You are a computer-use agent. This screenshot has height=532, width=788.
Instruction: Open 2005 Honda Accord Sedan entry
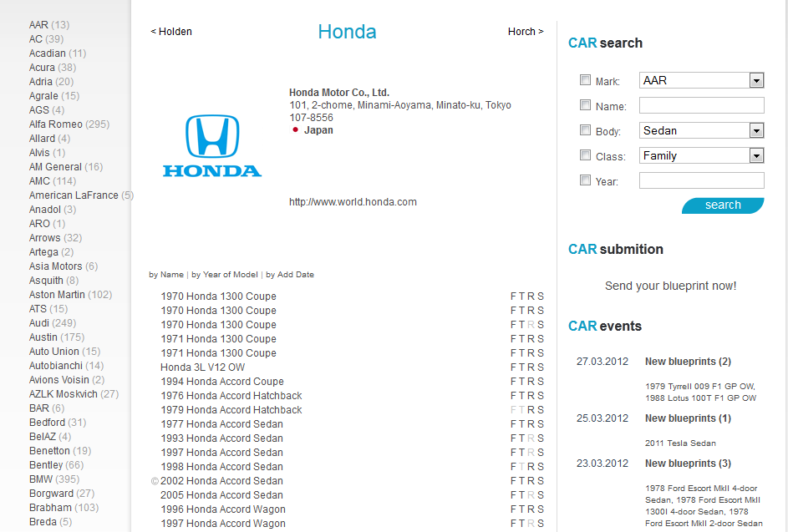click(x=221, y=495)
